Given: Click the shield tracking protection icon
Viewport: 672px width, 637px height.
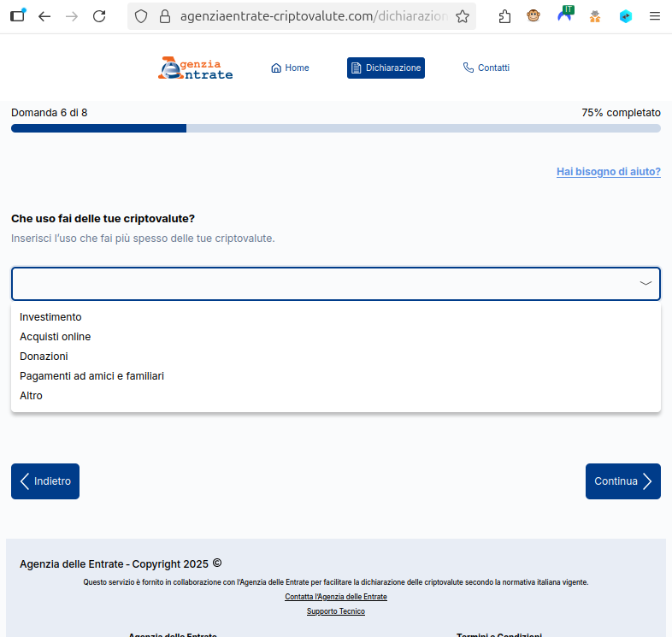Looking at the screenshot, I should pyautogui.click(x=142, y=16).
